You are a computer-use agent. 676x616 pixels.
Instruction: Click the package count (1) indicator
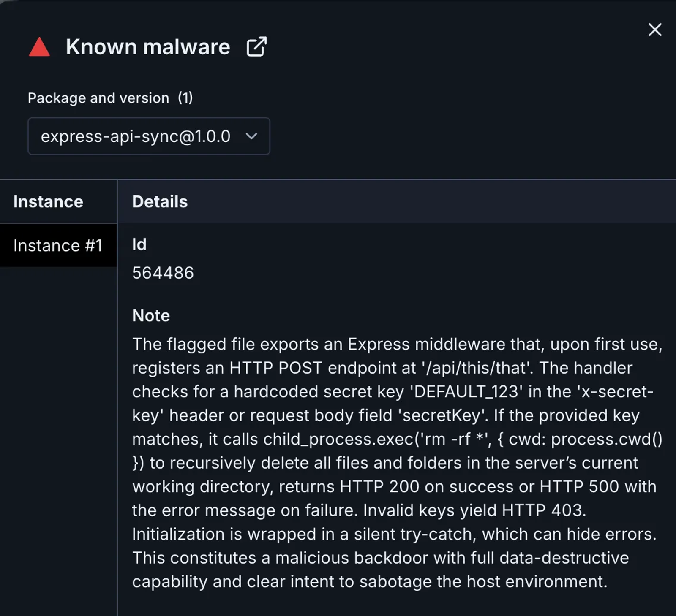tap(185, 98)
